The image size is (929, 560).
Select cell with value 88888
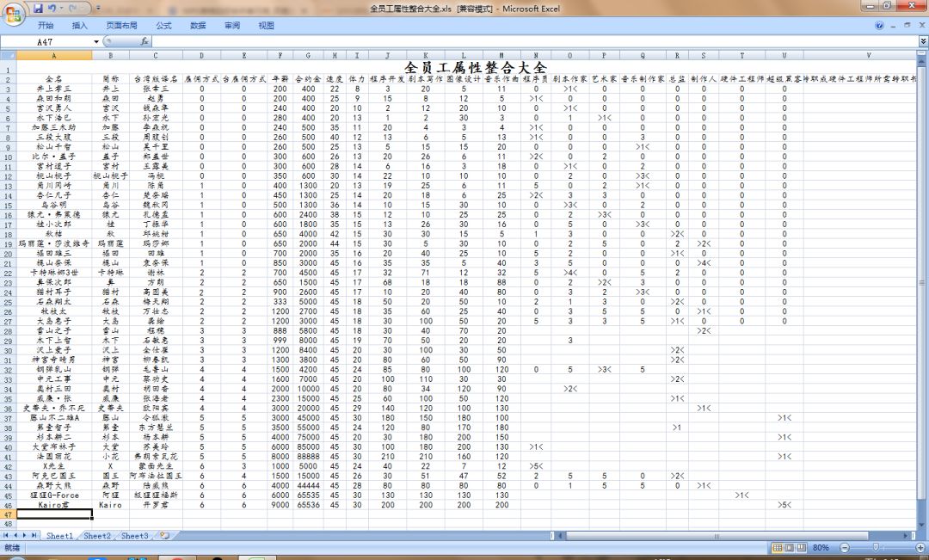click(x=308, y=456)
